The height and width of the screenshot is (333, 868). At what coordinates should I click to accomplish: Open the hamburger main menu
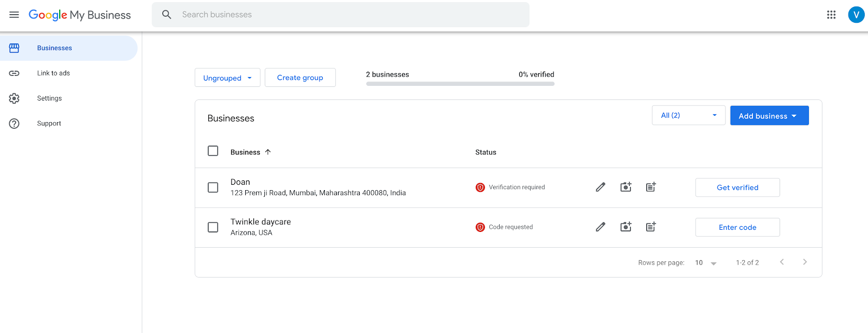pyautogui.click(x=14, y=15)
